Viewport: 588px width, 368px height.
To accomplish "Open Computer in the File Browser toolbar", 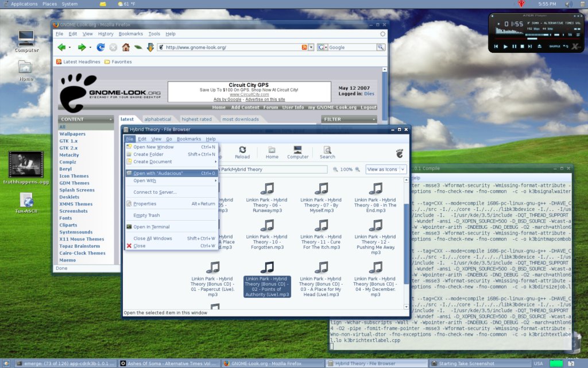I will tap(298, 152).
